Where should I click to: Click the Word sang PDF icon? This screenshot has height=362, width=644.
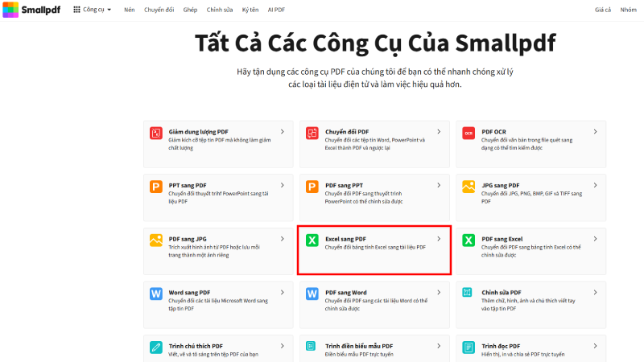[x=156, y=294]
